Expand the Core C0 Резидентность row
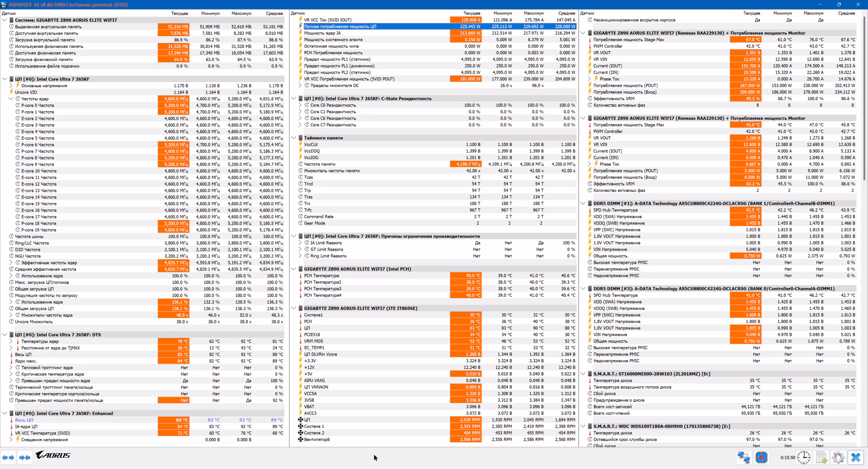 [x=300, y=105]
